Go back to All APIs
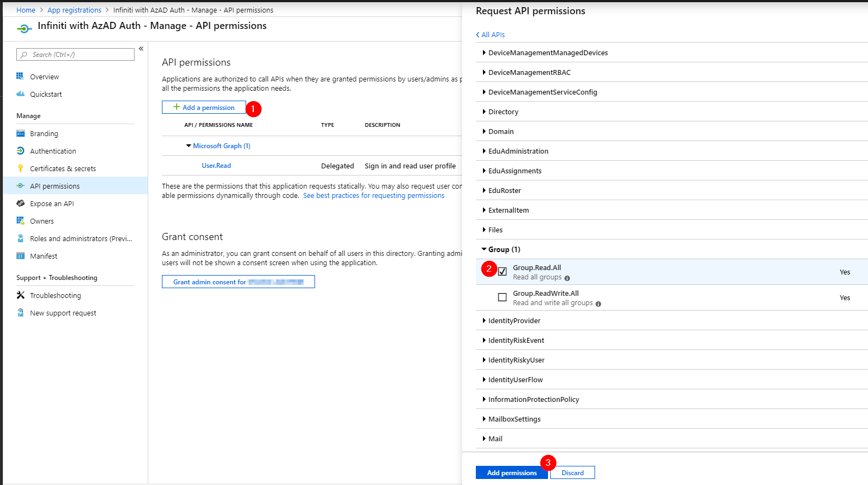This screenshot has height=485, width=868. pyautogui.click(x=491, y=34)
